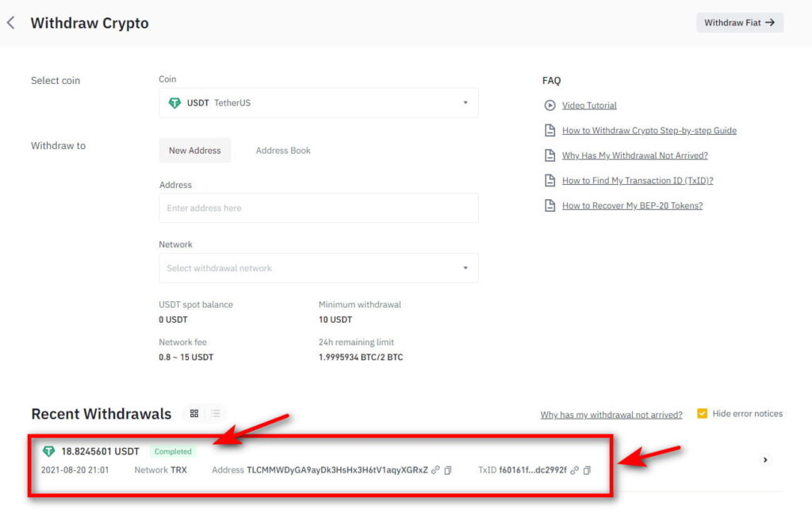Click the Tether icon in recent withdrawal row

[x=48, y=451]
